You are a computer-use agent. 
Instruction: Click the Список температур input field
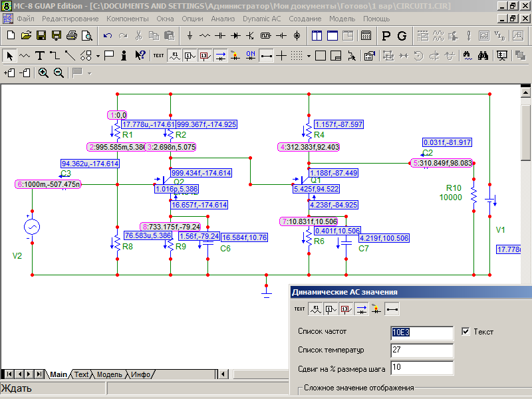pyautogui.click(x=422, y=350)
